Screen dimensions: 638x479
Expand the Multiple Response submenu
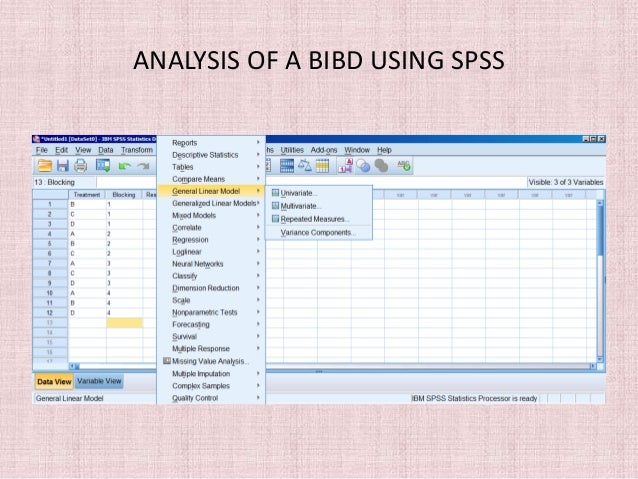click(211, 349)
